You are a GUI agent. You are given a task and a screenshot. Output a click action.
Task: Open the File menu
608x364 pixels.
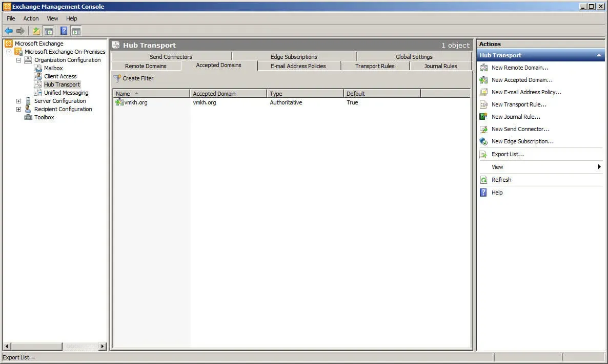[11, 18]
